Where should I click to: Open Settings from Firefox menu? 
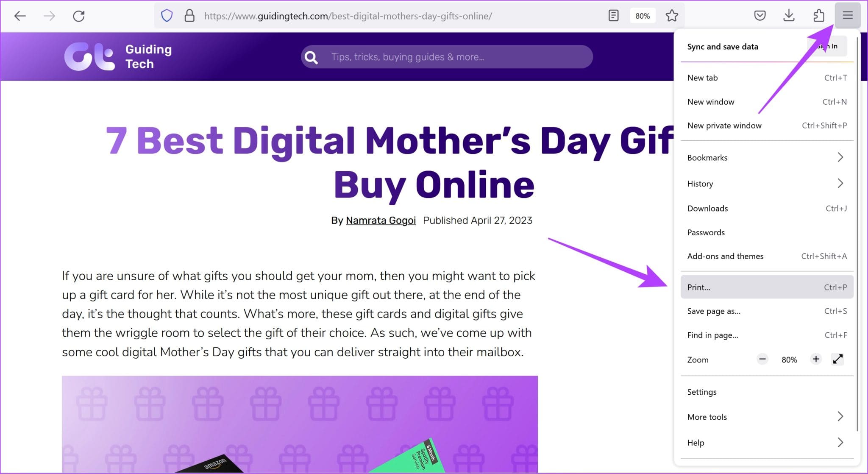[x=702, y=392]
